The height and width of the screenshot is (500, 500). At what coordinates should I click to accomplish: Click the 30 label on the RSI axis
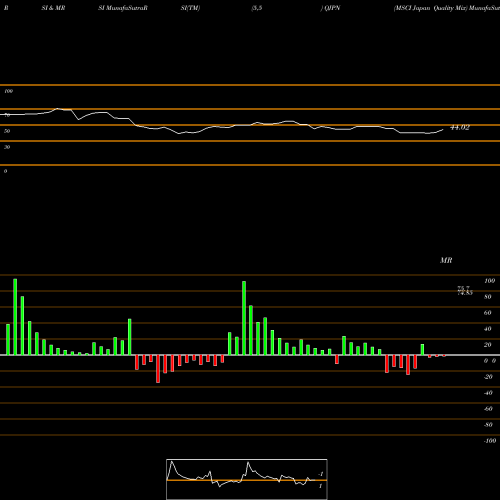pyautogui.click(x=7, y=147)
